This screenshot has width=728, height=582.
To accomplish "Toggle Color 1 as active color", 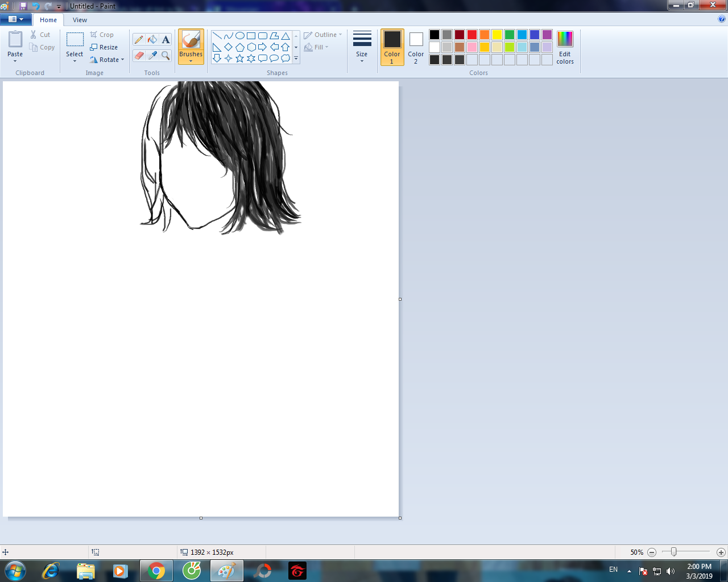I will click(392, 47).
